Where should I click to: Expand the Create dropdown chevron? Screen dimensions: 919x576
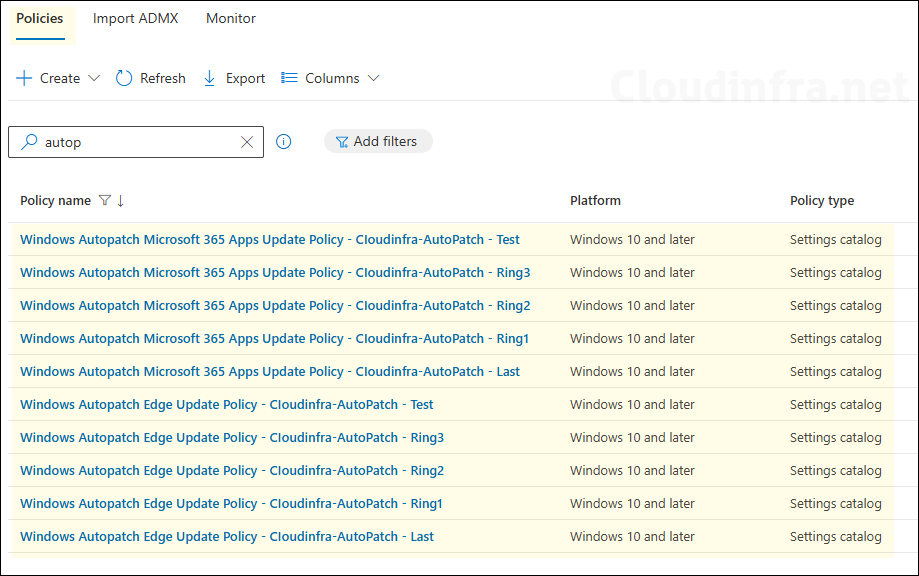tap(95, 78)
